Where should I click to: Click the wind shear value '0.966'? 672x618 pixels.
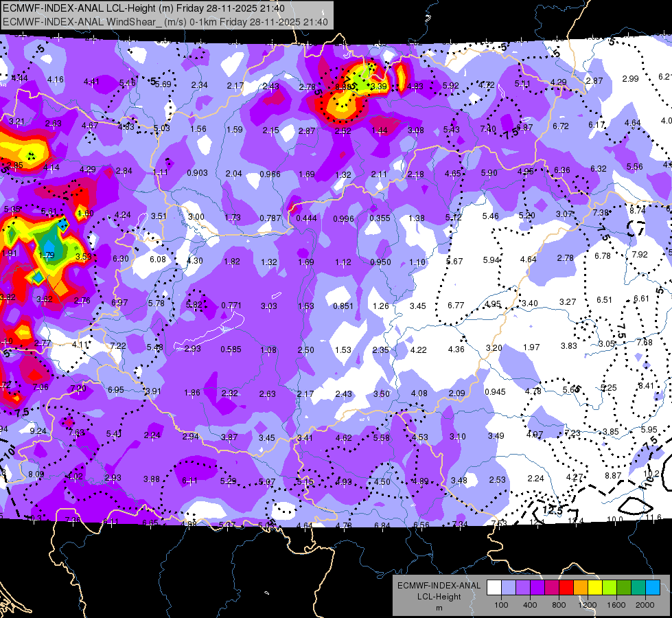pos(270,174)
